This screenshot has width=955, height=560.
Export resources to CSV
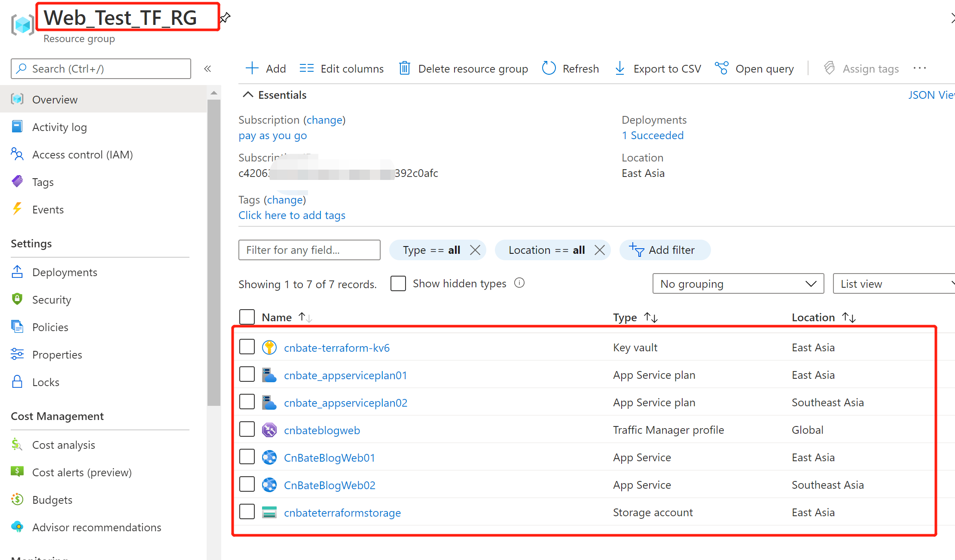point(658,69)
